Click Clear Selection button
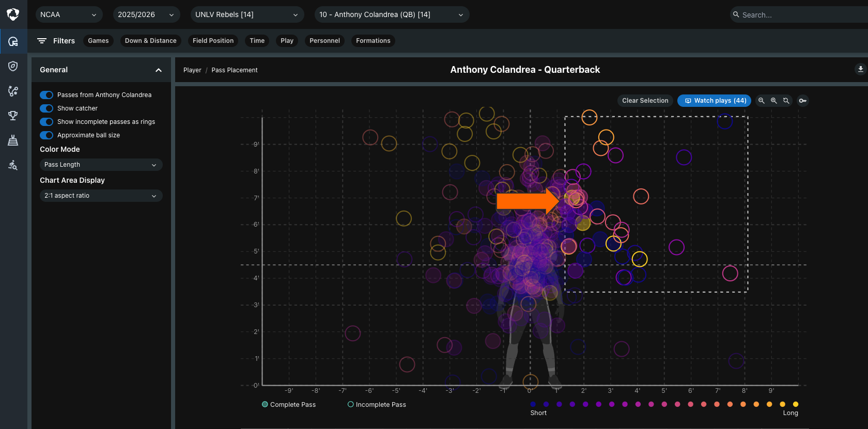 645,101
